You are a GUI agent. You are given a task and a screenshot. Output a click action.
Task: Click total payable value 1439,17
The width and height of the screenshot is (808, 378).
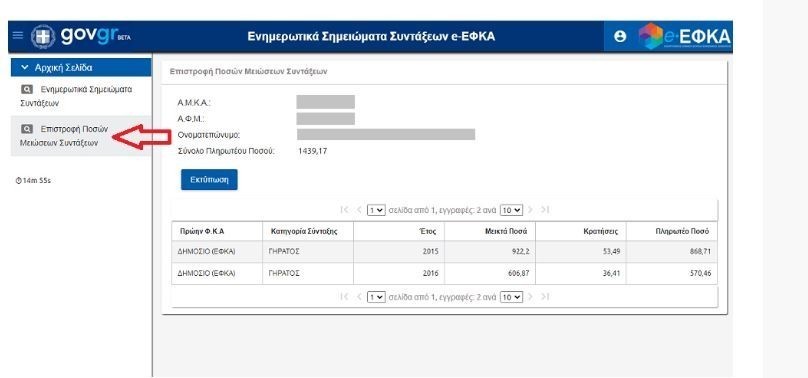point(312,151)
